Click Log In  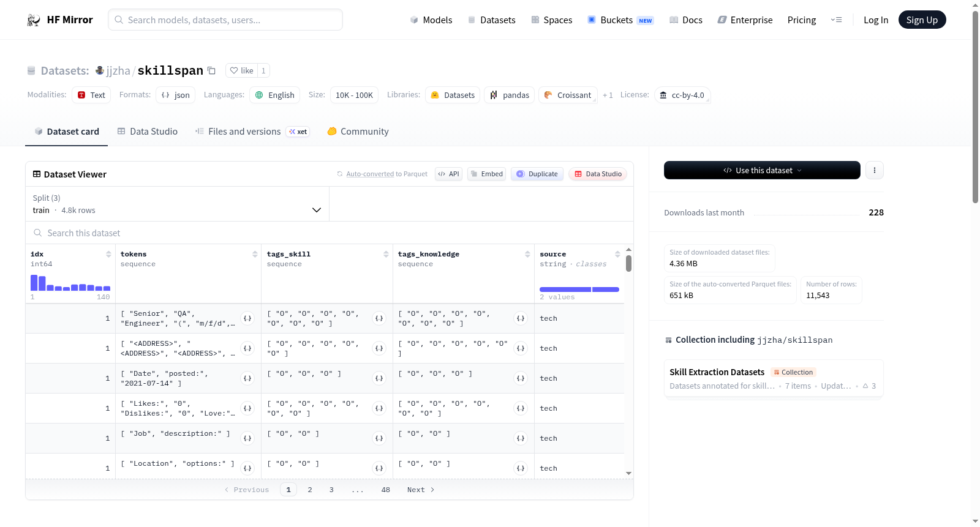876,20
